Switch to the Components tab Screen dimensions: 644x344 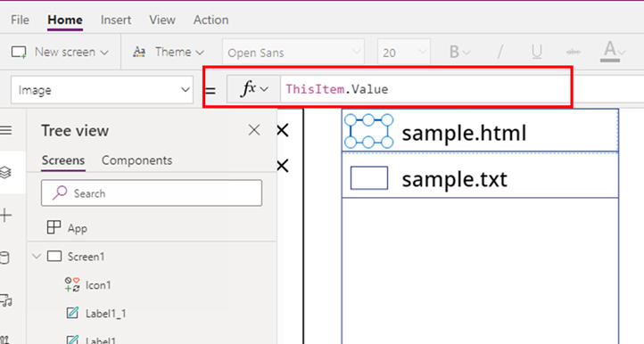tap(136, 160)
